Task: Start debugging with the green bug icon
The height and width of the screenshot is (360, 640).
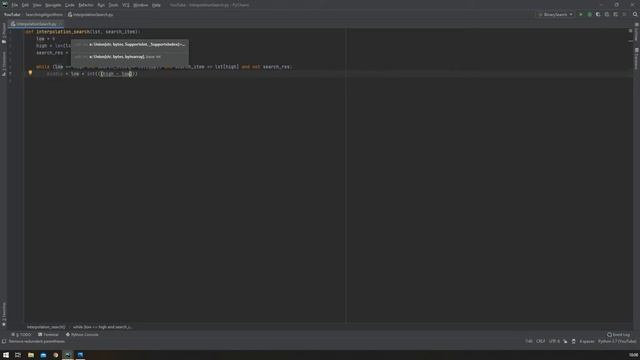Action: [589, 14]
